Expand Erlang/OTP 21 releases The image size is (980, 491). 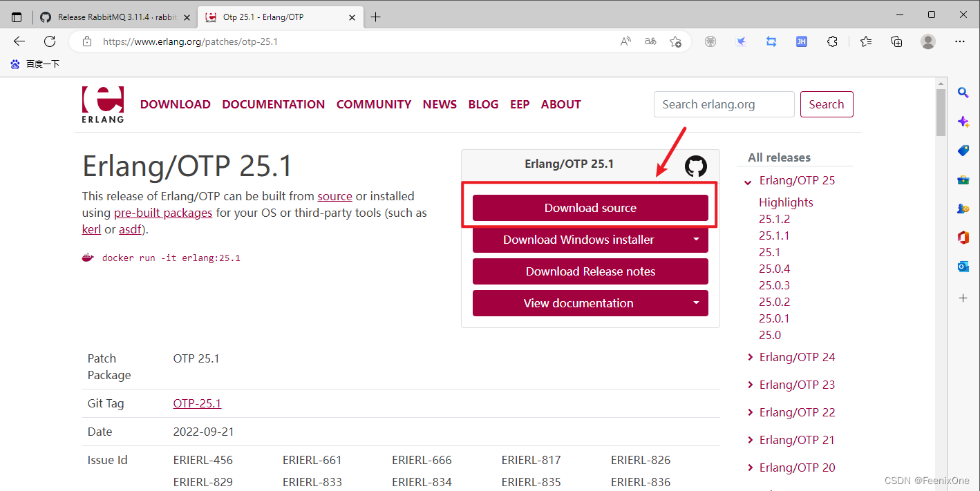751,440
